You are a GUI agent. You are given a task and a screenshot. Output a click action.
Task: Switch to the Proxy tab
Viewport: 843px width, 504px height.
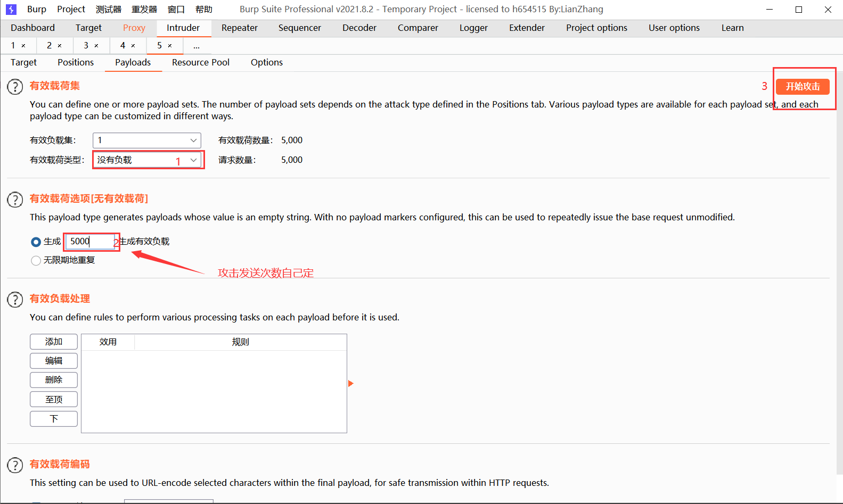click(x=134, y=28)
